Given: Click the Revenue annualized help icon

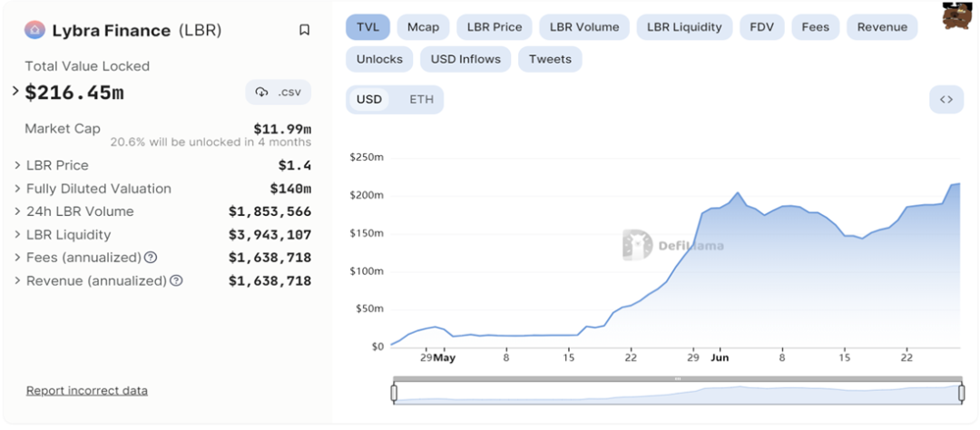Looking at the screenshot, I should click(176, 281).
